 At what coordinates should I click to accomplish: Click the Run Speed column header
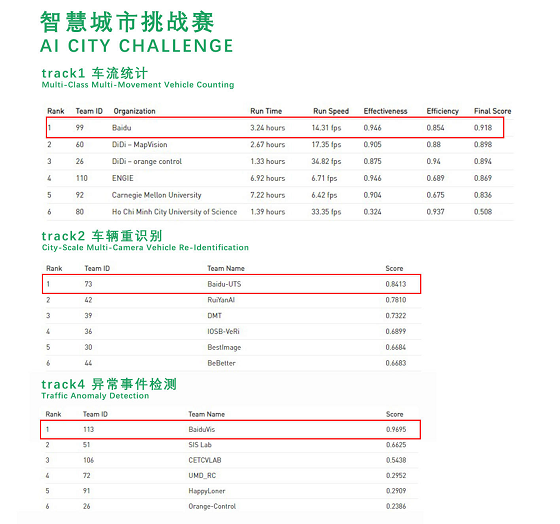[331, 111]
